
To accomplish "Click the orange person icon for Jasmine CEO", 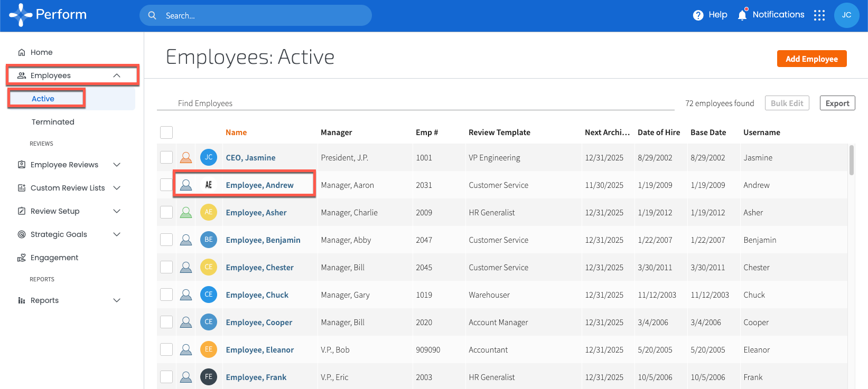I will pyautogui.click(x=186, y=158).
